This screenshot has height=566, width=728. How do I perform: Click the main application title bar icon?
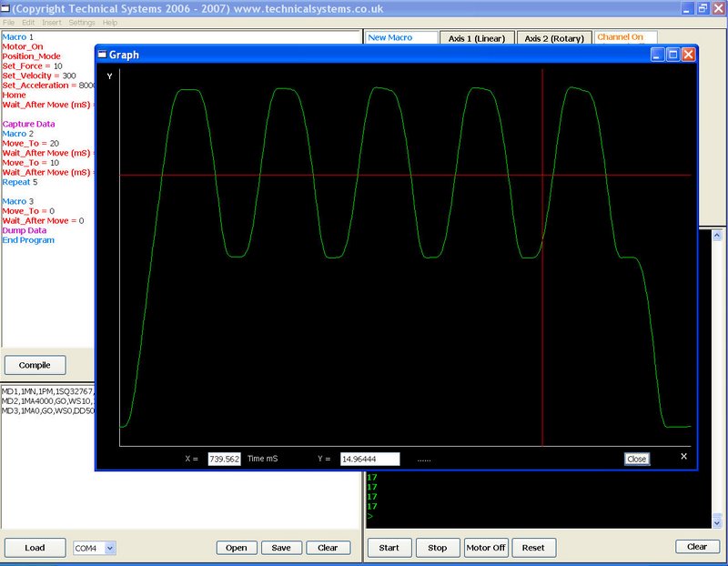click(x=5, y=8)
